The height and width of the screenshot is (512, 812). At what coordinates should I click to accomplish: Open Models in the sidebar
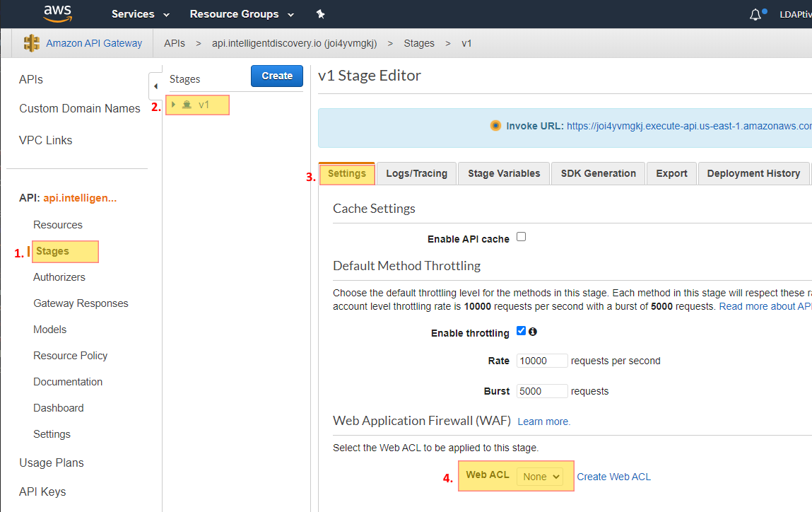[x=49, y=330]
